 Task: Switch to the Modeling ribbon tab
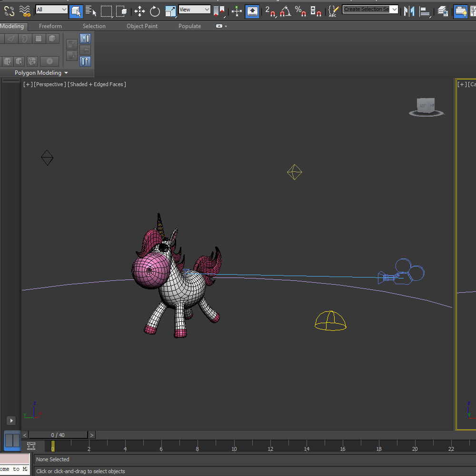tap(12, 26)
